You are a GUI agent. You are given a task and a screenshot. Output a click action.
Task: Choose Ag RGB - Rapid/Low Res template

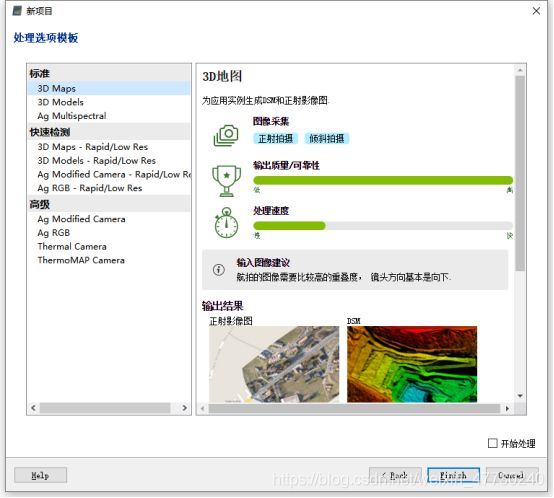click(109, 188)
